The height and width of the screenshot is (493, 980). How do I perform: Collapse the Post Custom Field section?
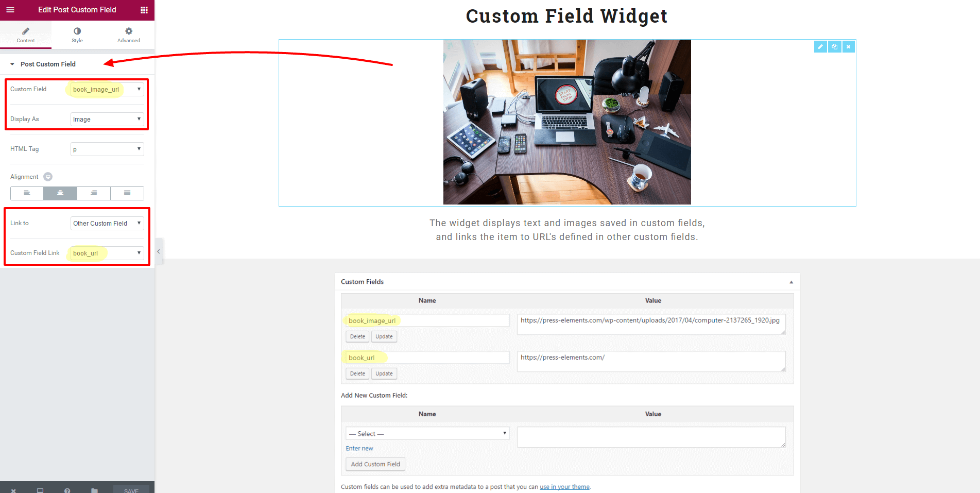click(12, 64)
